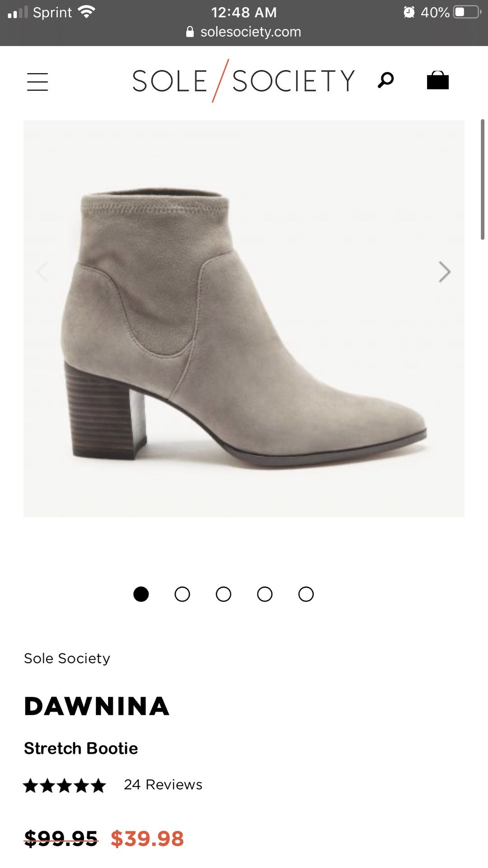The height and width of the screenshot is (868, 488).
Task: Open the hamburger navigation menu
Action: pyautogui.click(x=38, y=82)
